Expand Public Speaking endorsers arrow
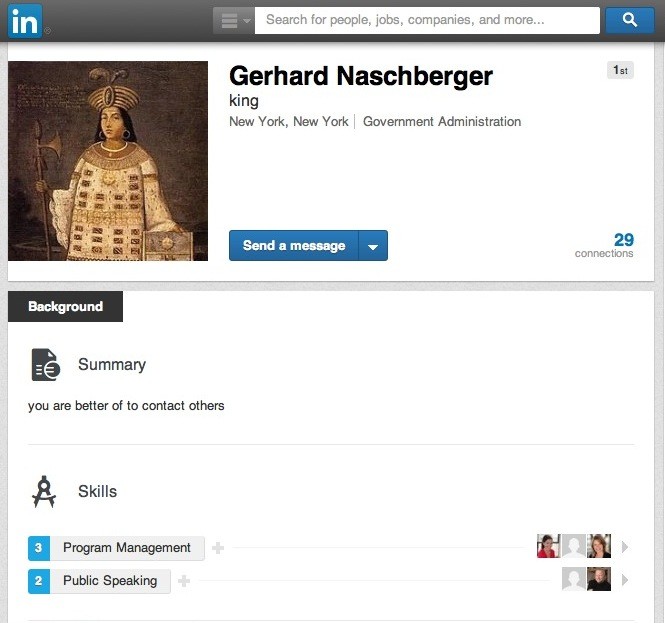 click(x=625, y=580)
